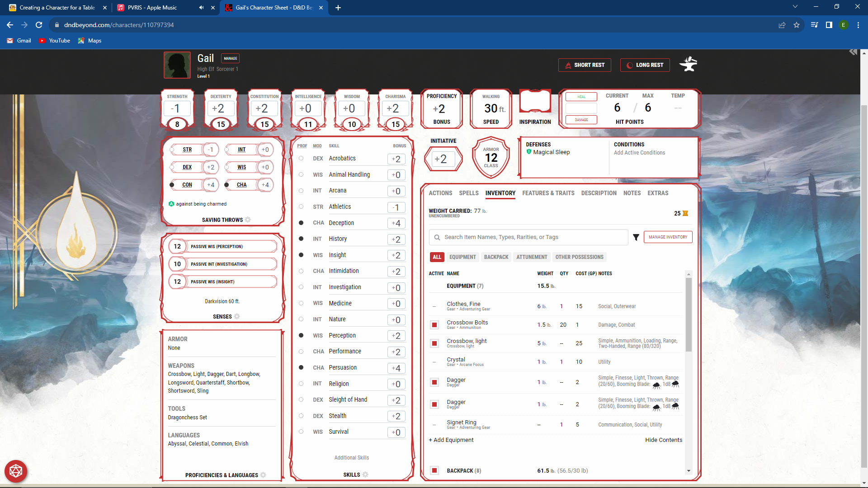
Task: Switch to the Spells tab
Action: (469, 193)
